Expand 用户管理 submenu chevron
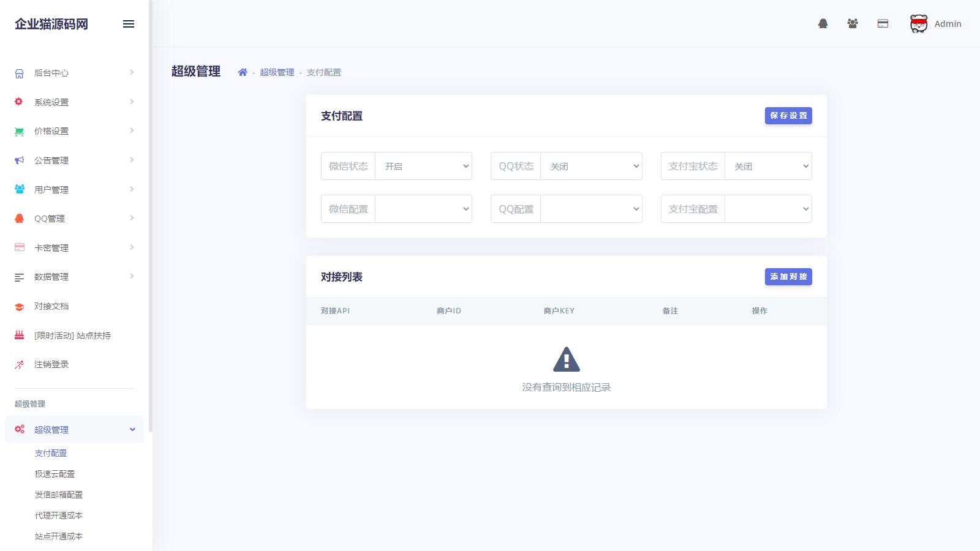 [x=132, y=189]
